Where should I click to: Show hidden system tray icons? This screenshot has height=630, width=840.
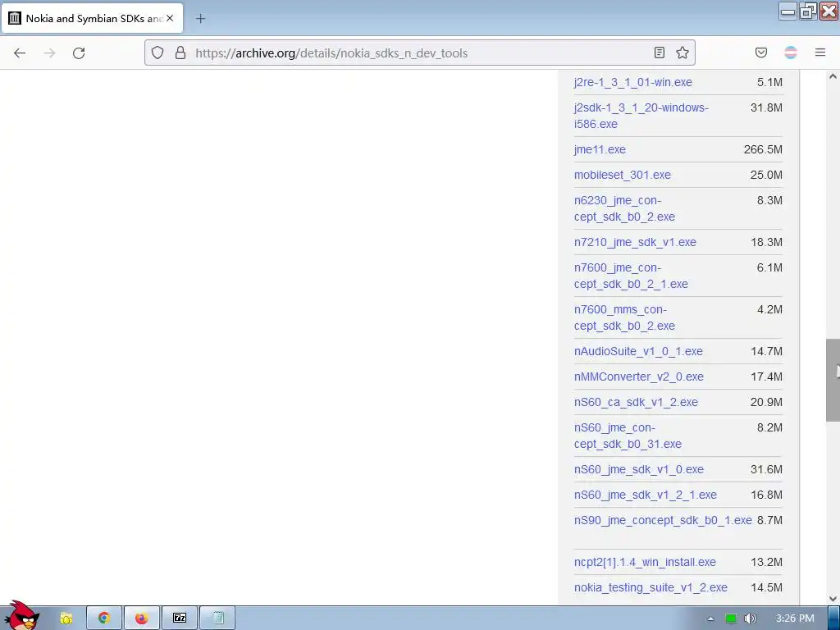(710, 619)
